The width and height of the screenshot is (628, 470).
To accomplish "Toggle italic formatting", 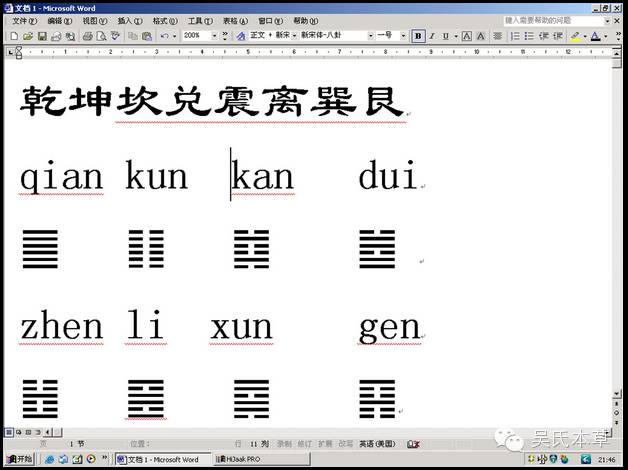I will (x=432, y=36).
